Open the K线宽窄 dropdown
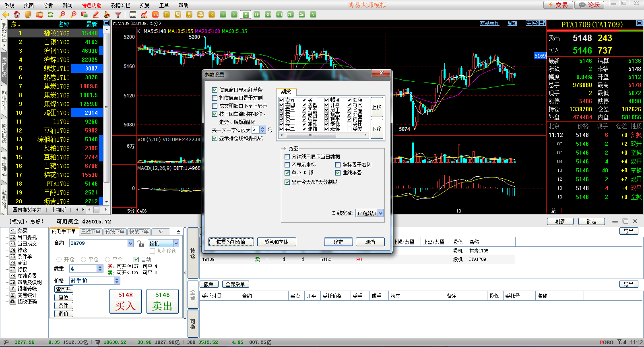The width and height of the screenshot is (644, 347). point(380,213)
